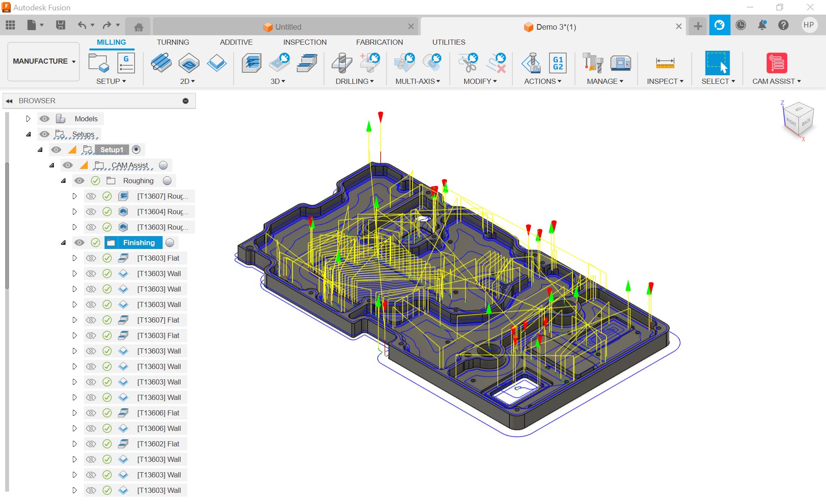Click the Delete Passes icon

496,63
